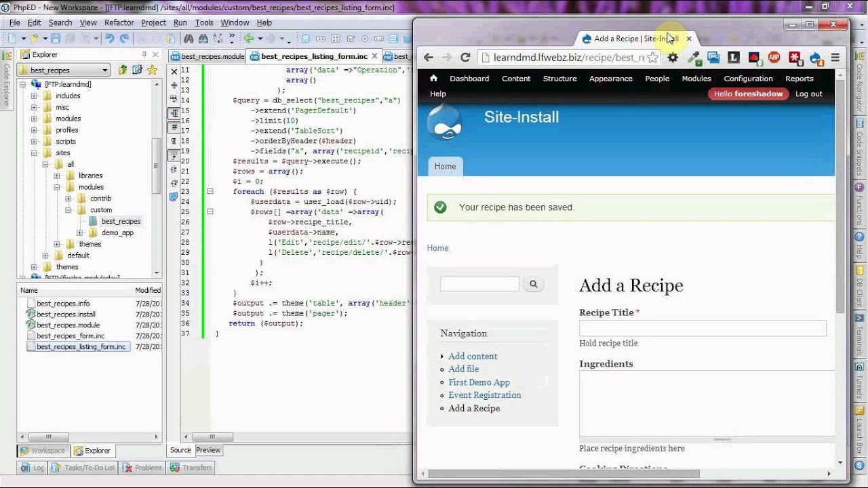Click the Ingredients text area
868x488 pixels.
point(707,403)
